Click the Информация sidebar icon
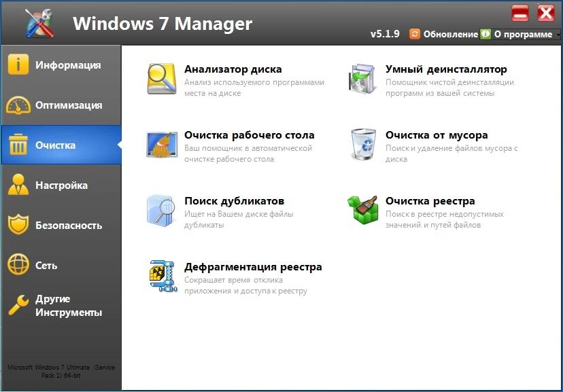Image resolution: width=563 pixels, height=392 pixels. coord(18,65)
